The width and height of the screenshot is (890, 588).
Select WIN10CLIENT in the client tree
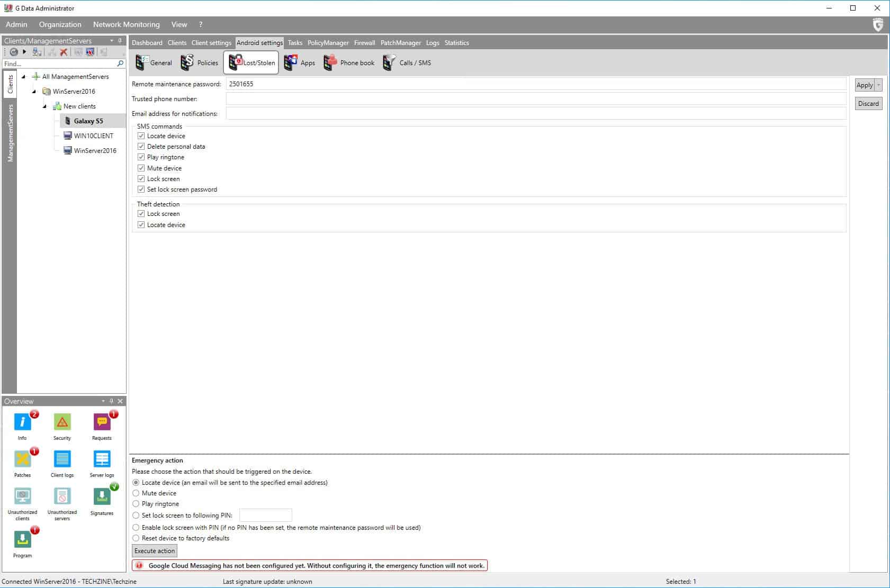click(93, 136)
